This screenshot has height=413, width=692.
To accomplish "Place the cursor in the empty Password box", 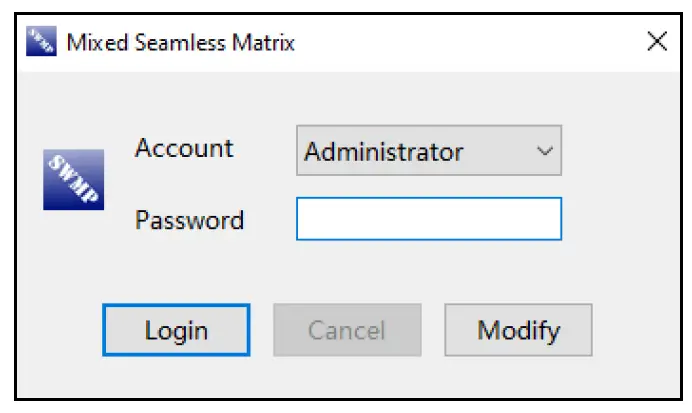I will coord(428,219).
